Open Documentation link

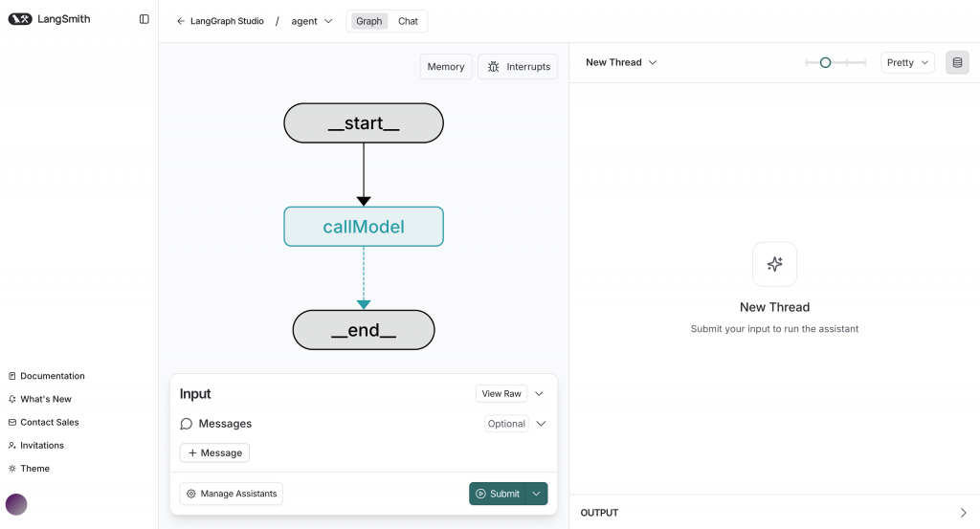tap(46, 376)
